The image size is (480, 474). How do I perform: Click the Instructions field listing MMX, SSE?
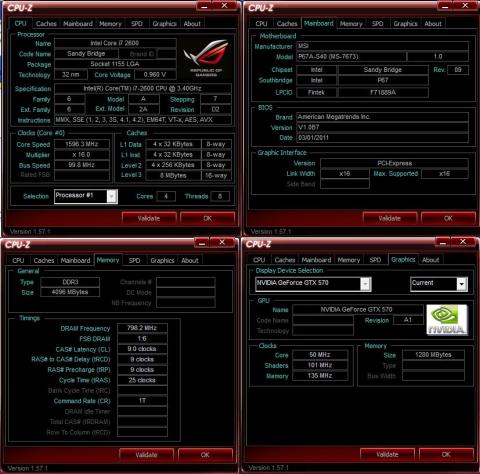pyautogui.click(x=143, y=120)
